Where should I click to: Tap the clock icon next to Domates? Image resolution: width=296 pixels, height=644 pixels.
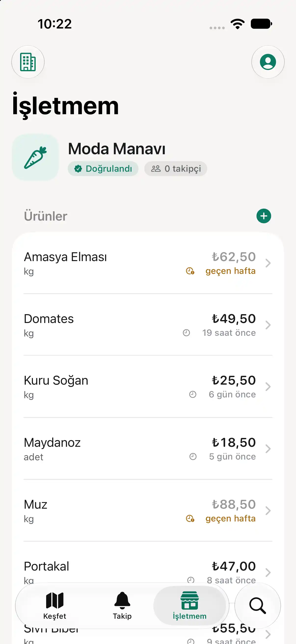(x=186, y=333)
